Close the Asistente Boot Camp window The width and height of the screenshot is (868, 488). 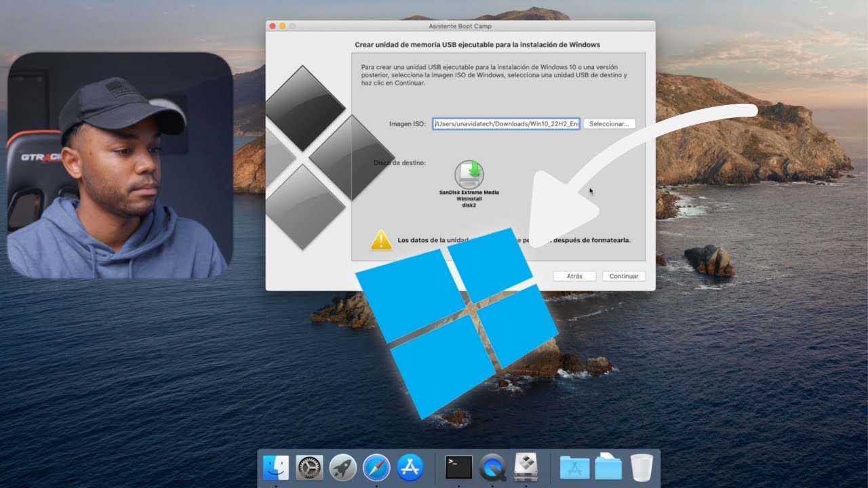(x=273, y=26)
